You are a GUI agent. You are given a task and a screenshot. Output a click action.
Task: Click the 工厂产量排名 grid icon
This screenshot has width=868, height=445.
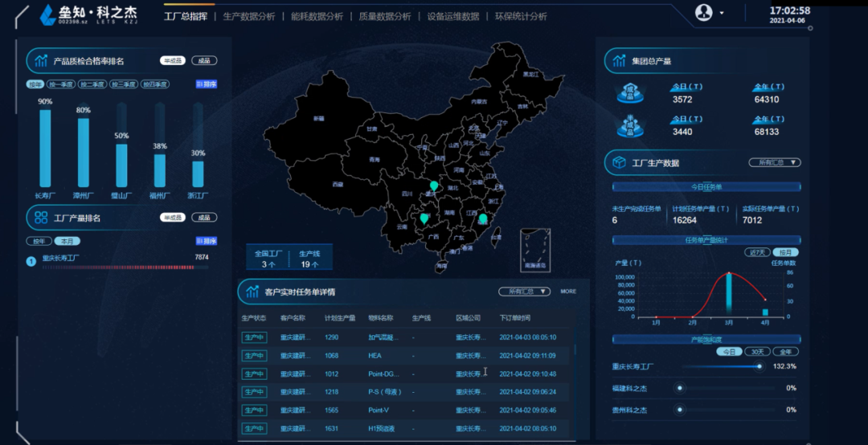pos(40,217)
